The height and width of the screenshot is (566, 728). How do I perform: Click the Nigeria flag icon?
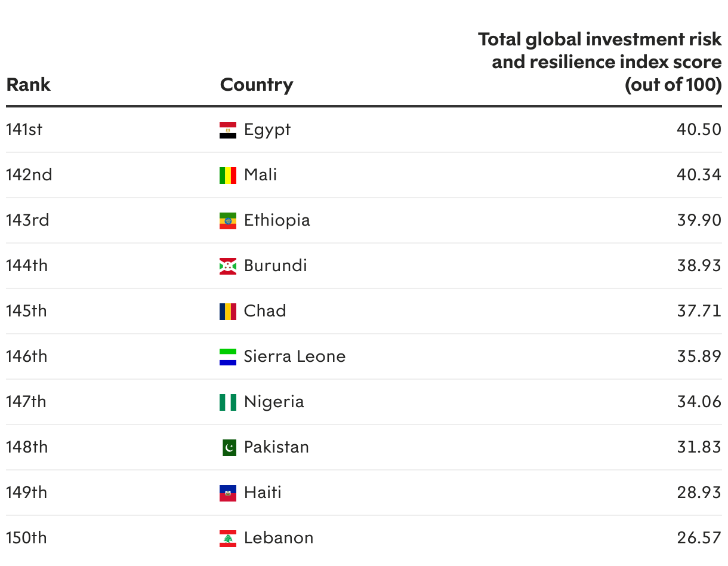(228, 402)
